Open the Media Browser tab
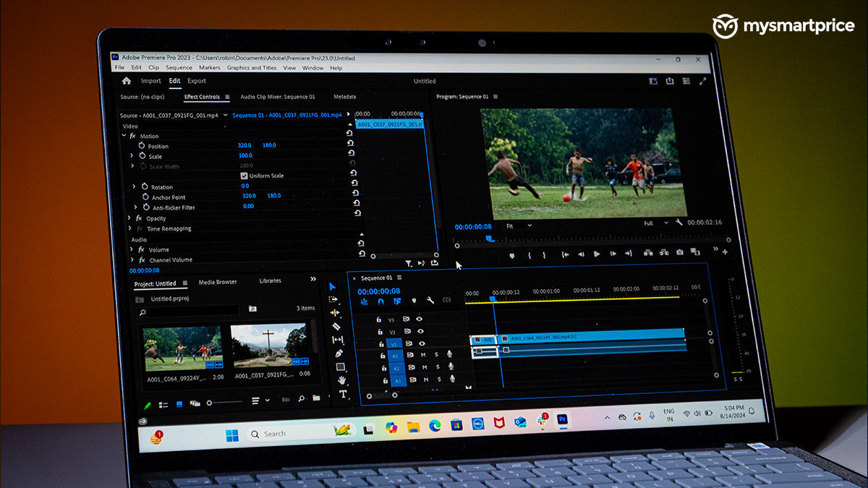Image resolution: width=868 pixels, height=488 pixels. pos(218,282)
